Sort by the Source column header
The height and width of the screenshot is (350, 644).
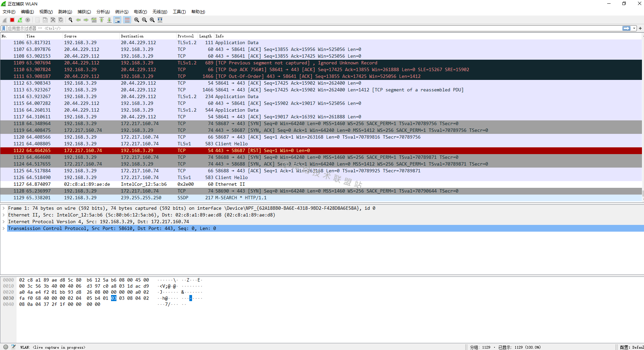tap(91, 36)
